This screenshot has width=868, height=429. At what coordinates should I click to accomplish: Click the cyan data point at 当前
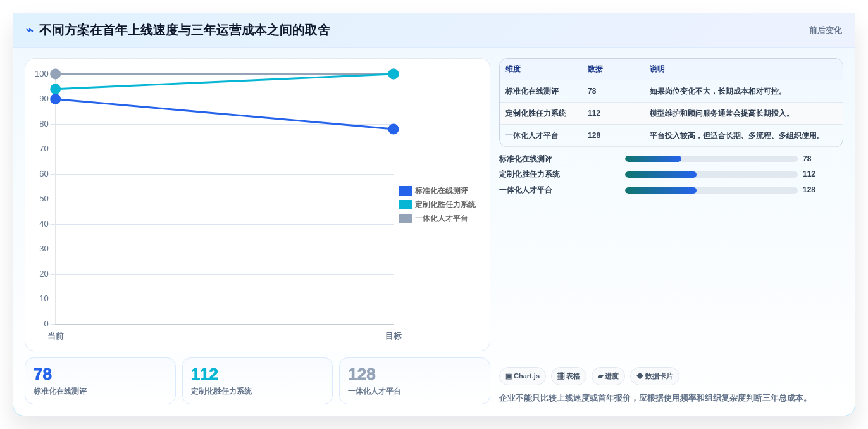pos(56,89)
